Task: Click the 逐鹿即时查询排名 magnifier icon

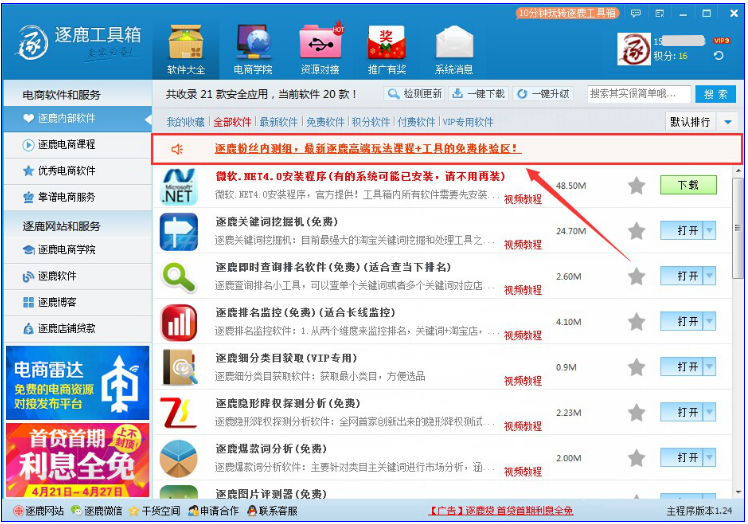Action: pyautogui.click(x=178, y=277)
